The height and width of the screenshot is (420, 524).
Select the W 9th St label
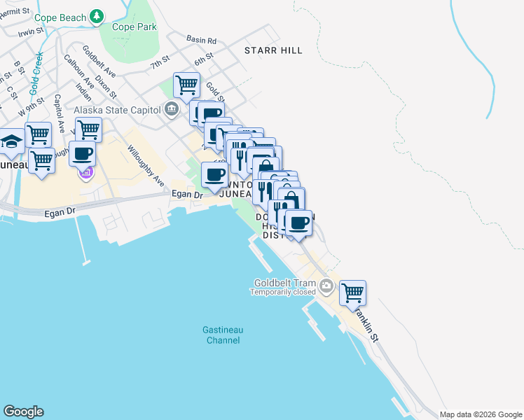point(31,107)
